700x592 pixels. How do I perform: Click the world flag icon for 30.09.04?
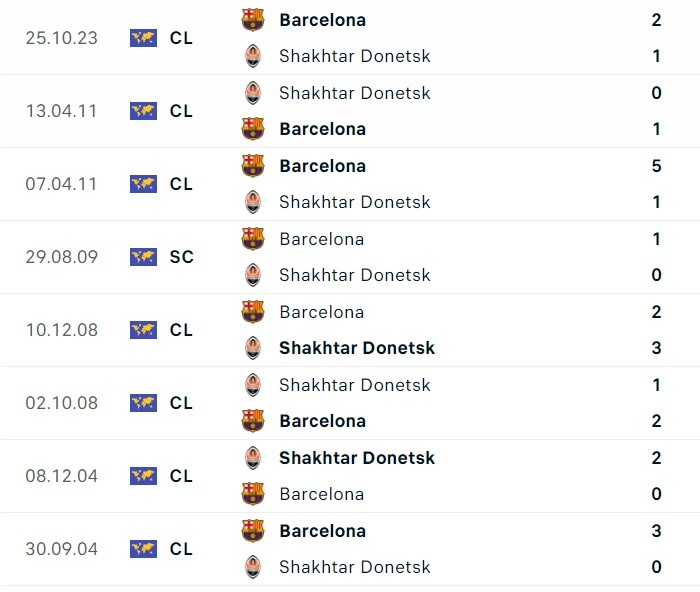click(x=143, y=549)
